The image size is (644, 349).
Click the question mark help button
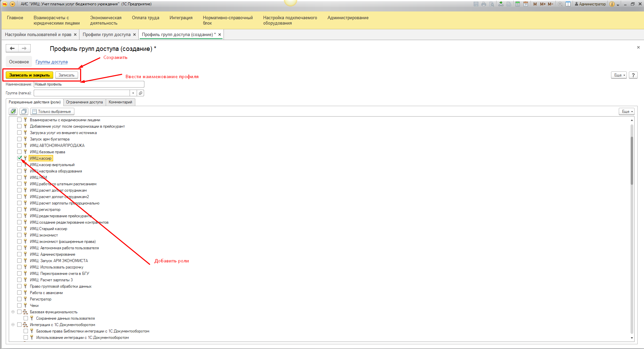coord(633,75)
